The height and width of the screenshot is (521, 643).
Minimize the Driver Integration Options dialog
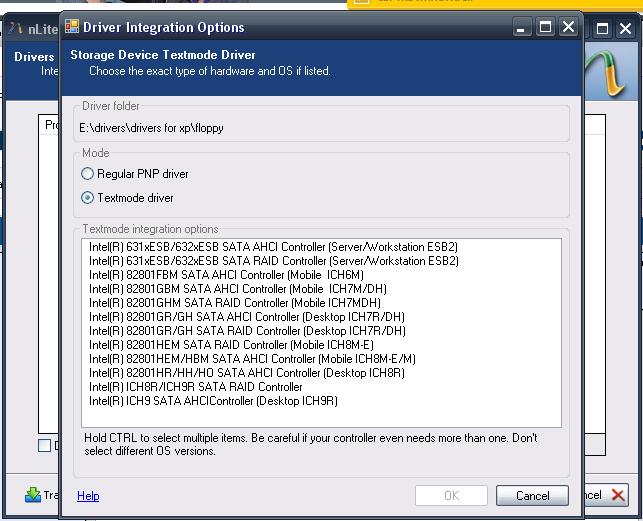coord(521,27)
